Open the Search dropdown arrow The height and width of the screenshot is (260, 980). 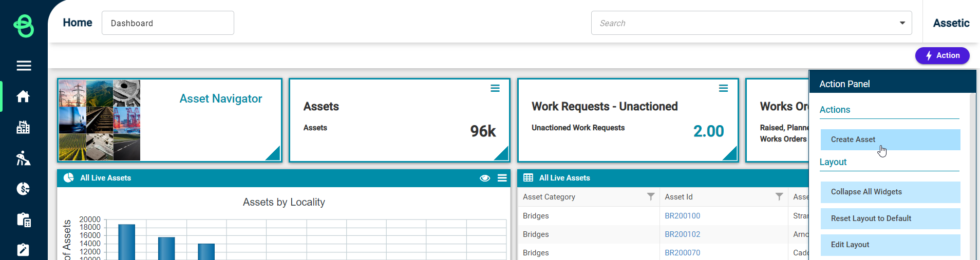(x=902, y=23)
